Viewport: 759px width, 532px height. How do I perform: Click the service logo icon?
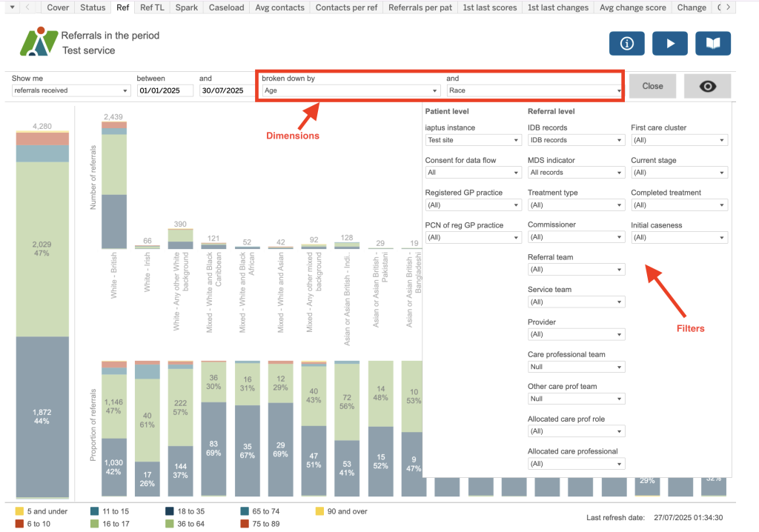[38, 42]
